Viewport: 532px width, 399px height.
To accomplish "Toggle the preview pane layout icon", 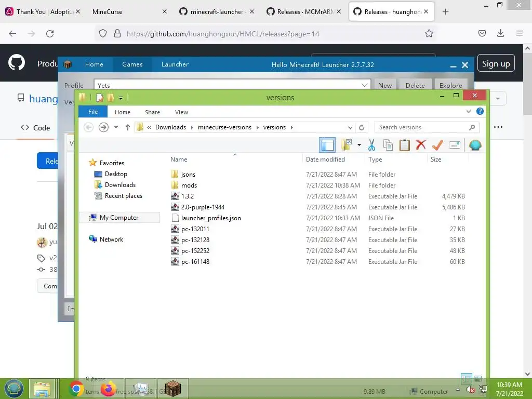I will click(x=327, y=145).
